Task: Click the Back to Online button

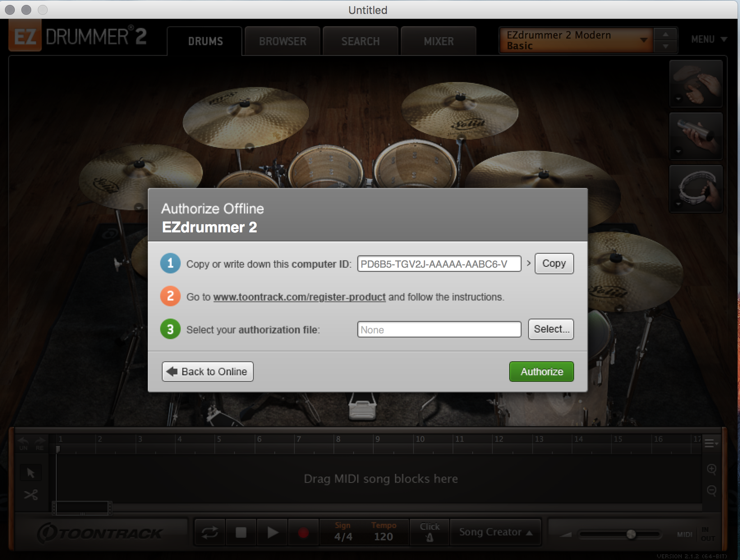Action: click(x=208, y=372)
